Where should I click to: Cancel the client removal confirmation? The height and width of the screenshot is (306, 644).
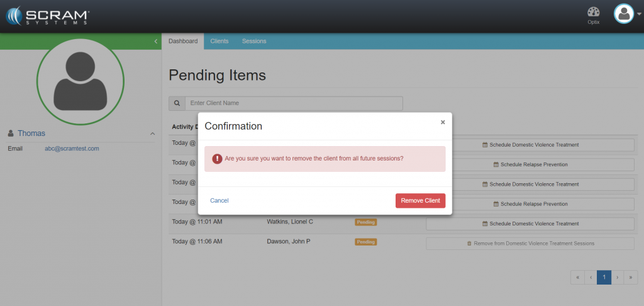219,201
